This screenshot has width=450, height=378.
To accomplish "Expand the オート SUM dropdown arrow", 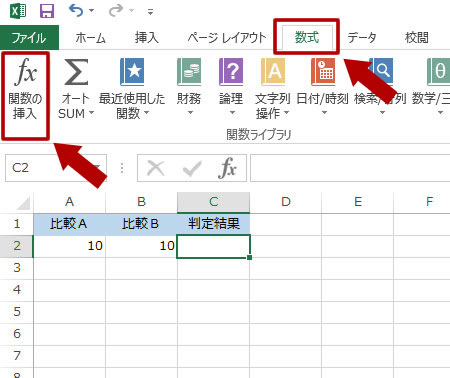I will point(91,114).
